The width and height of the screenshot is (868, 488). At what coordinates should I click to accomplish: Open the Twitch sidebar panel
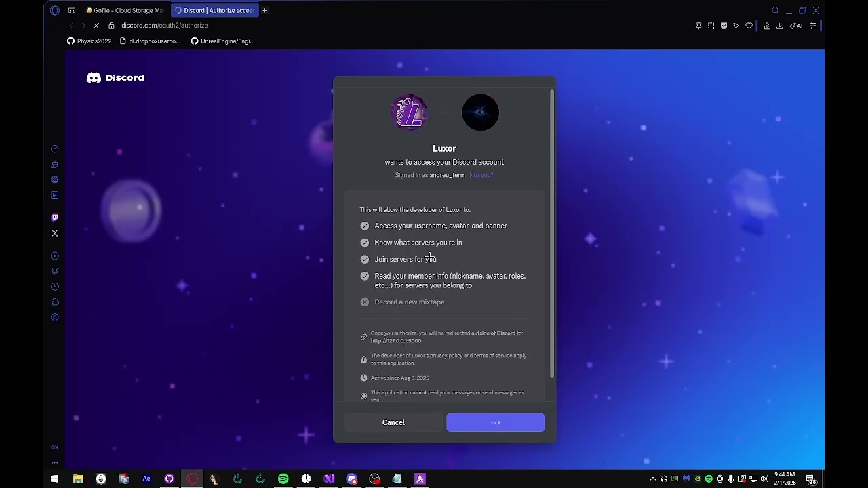click(x=55, y=218)
